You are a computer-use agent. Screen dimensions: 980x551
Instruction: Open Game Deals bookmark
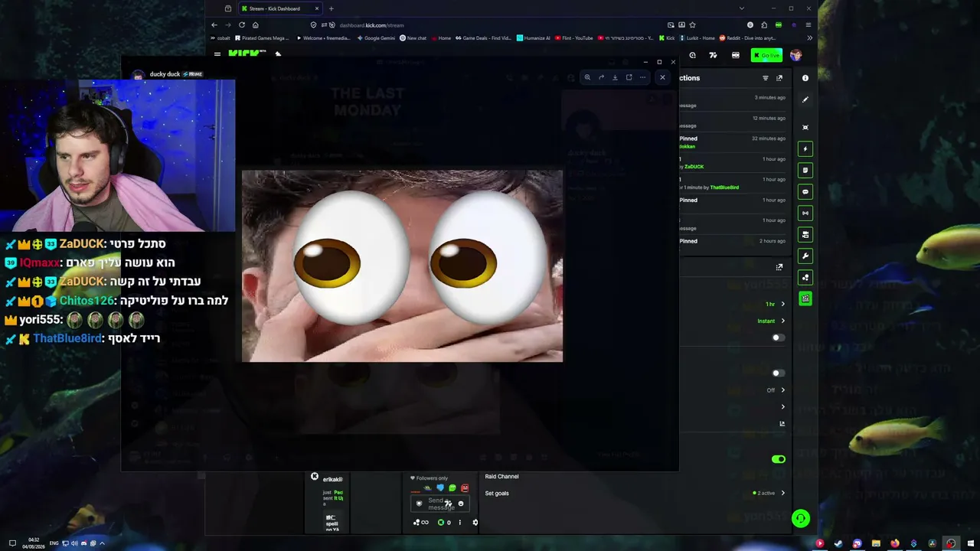[483, 37]
